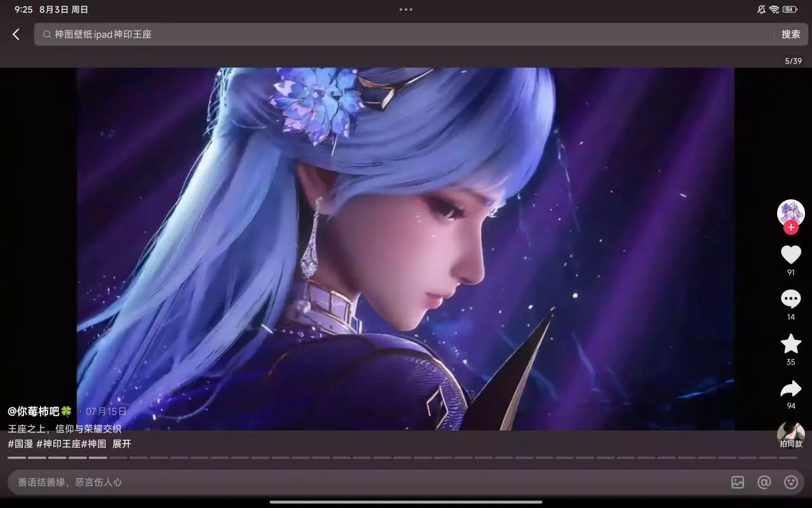Viewport: 812px width, 508px height.
Task: Open the #神图 hashtag
Action: [94, 444]
